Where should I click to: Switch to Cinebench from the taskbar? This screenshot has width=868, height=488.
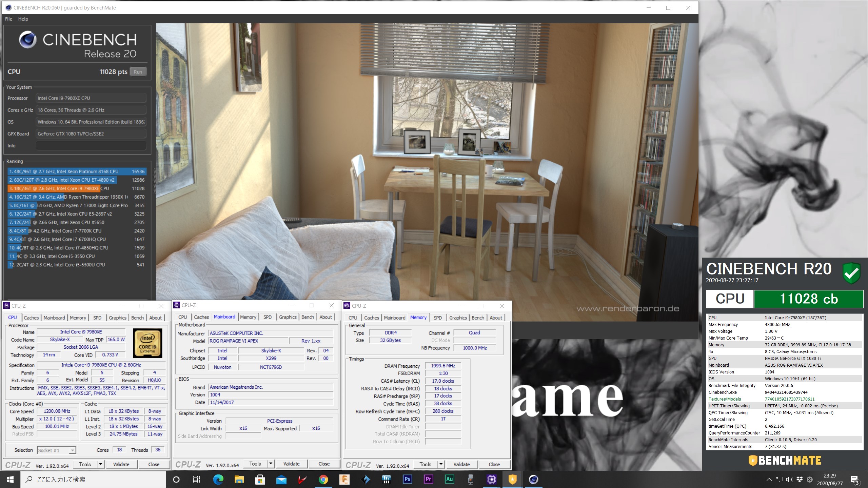533,480
